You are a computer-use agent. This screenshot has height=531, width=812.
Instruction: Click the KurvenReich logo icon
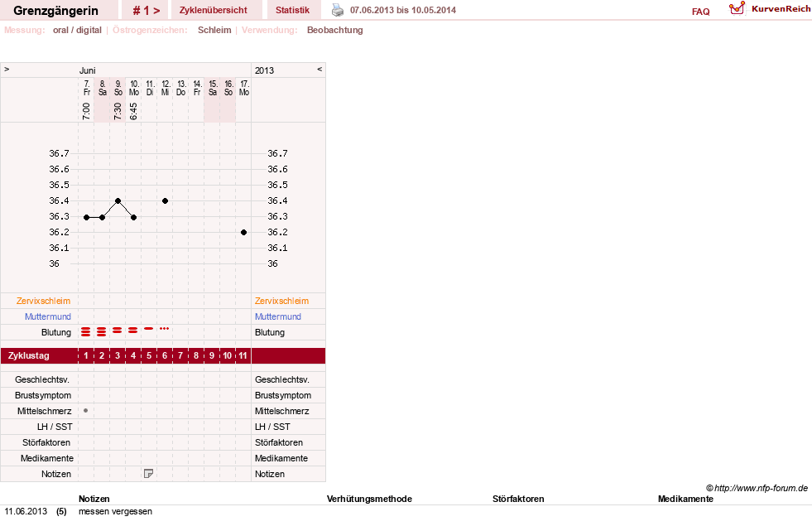pyautogui.click(x=737, y=8)
